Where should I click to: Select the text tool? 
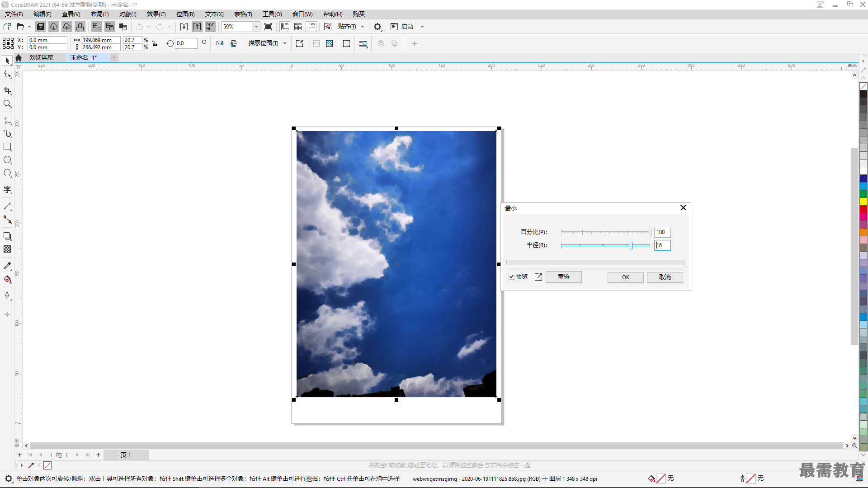[8, 189]
